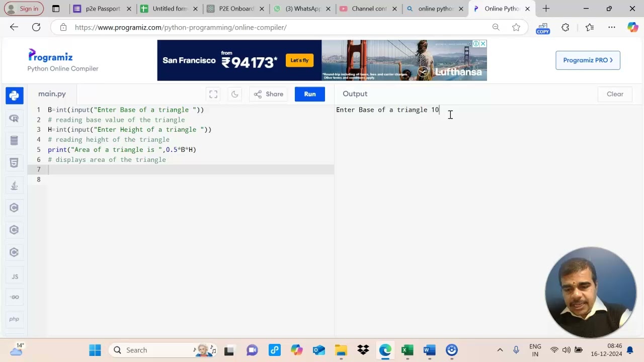
Task: Open a new browser tab
Action: (x=546, y=9)
